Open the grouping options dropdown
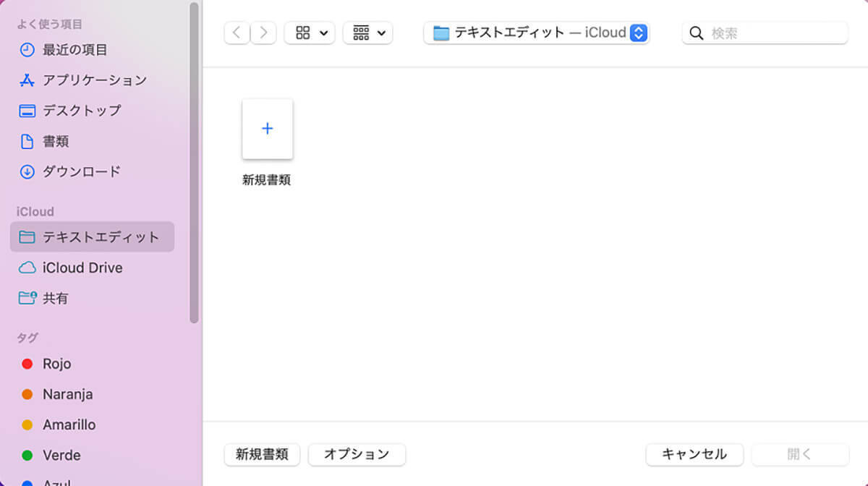This screenshot has height=486, width=868. coord(367,33)
